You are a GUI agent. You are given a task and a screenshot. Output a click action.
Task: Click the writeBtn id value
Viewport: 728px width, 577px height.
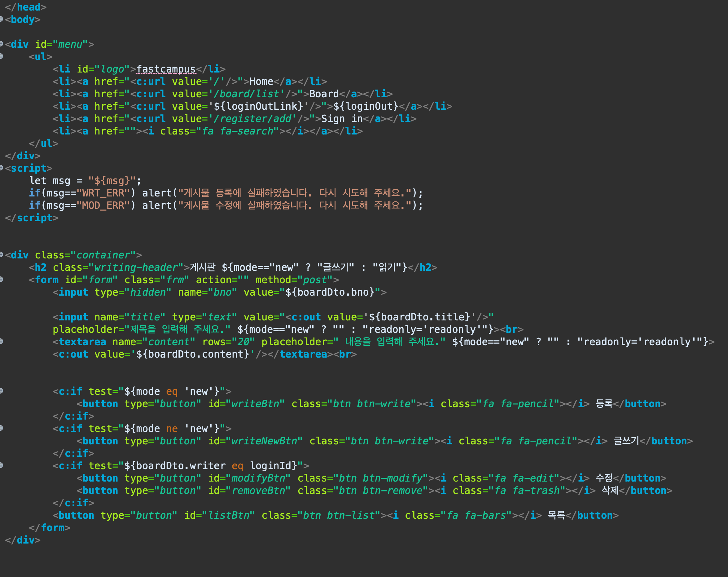point(255,404)
